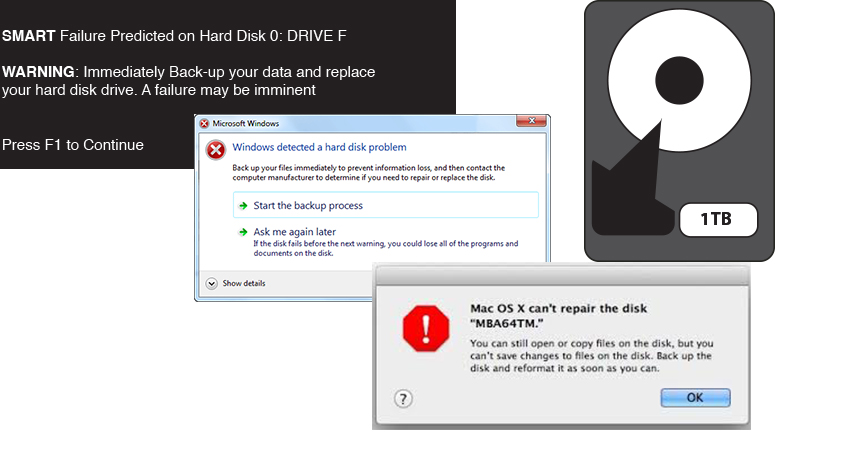
Task: Choose Start the backup process
Action: click(x=386, y=205)
